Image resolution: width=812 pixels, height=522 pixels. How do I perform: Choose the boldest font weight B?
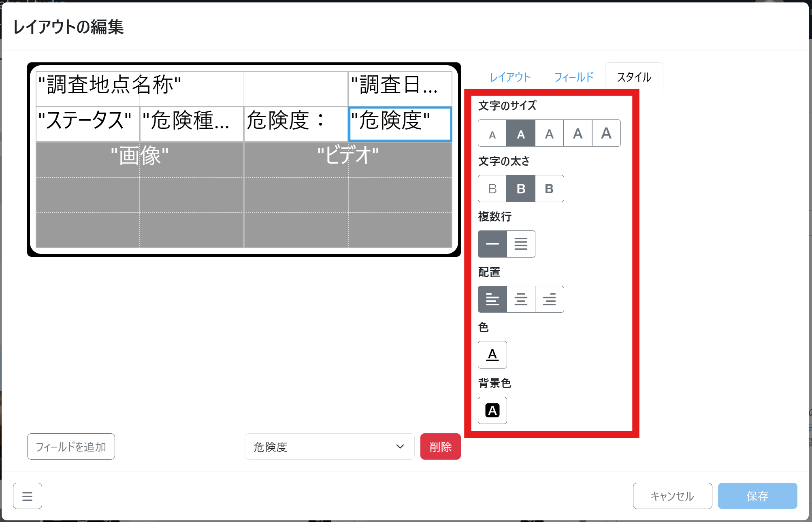[x=549, y=189]
